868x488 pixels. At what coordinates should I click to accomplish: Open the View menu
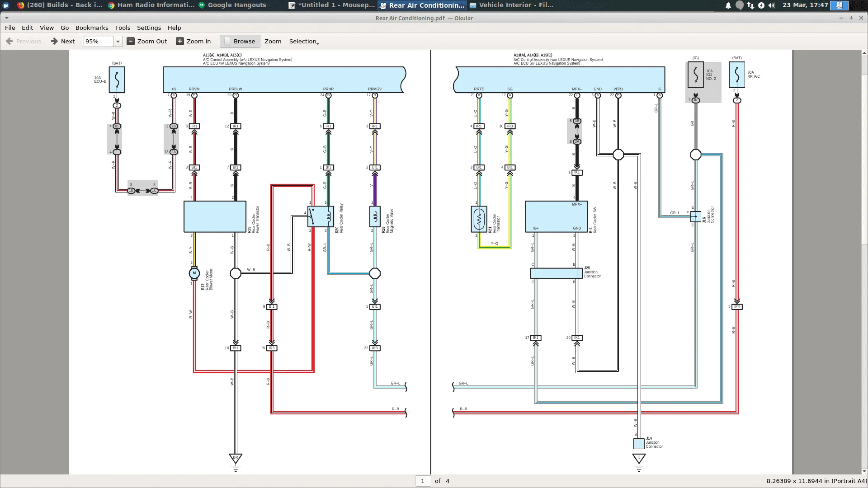[46, 28]
